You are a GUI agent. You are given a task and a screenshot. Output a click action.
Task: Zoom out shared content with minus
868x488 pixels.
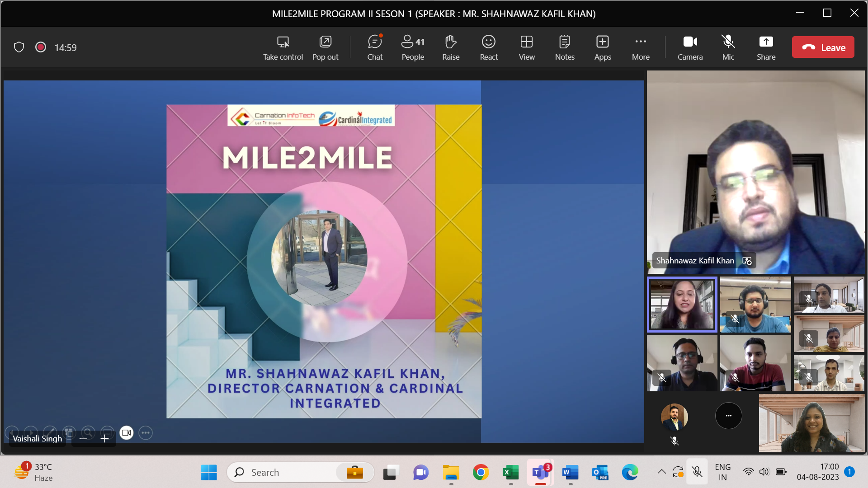tap(83, 439)
